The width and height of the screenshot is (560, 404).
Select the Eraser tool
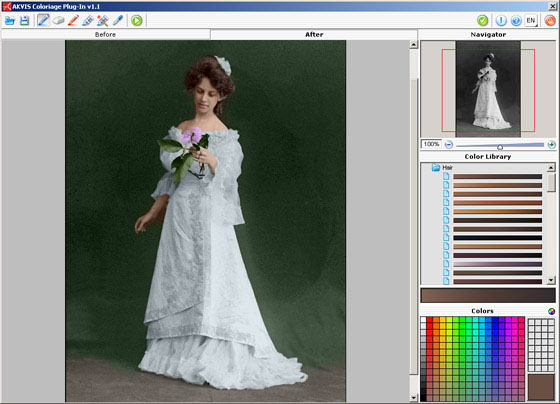[x=58, y=21]
